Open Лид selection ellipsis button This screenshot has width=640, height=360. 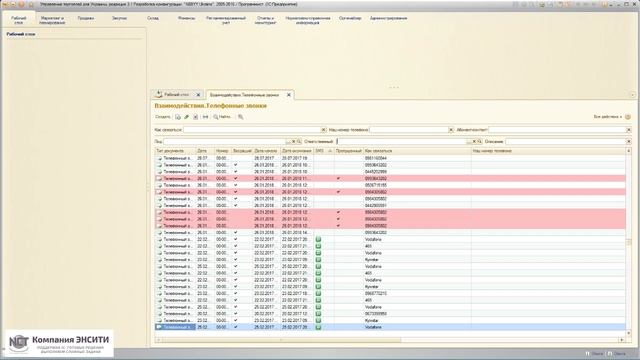pos(288,142)
